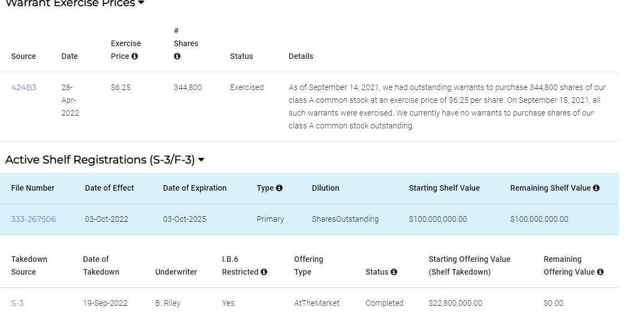
Task: Select remaining offering value $0.00
Action: 553,303
